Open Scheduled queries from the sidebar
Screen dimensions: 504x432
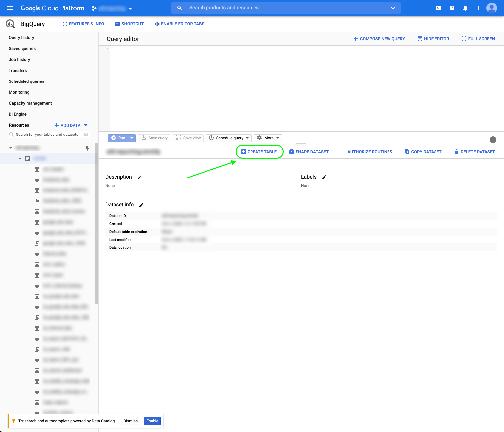[26, 81]
